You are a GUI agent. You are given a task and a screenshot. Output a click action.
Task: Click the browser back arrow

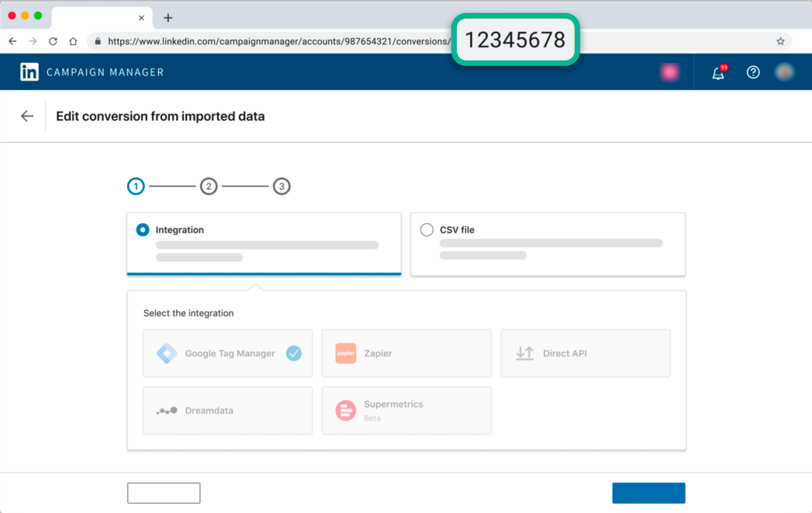tap(13, 41)
